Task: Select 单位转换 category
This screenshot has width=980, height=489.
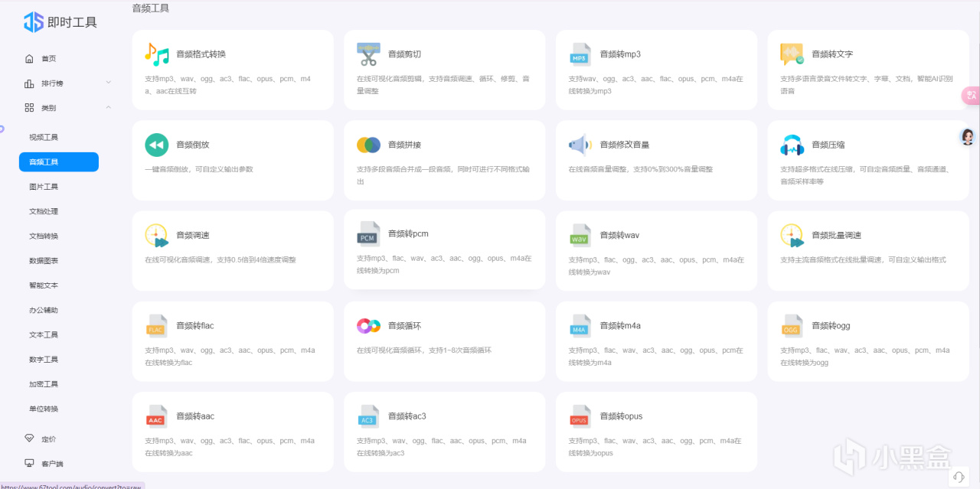Action: 44,409
